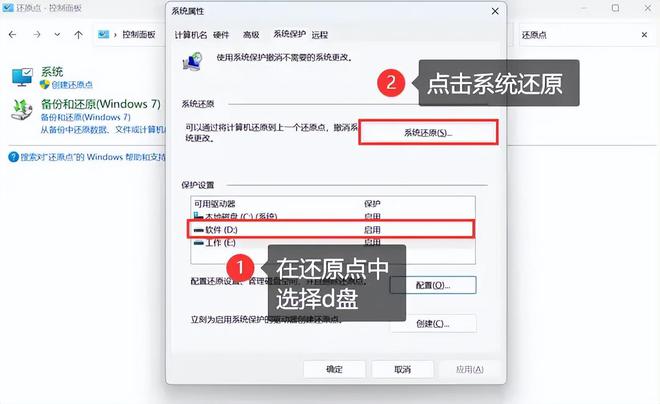Click the blue help question-mark icon
The width and height of the screenshot is (660, 404).
(x=13, y=157)
